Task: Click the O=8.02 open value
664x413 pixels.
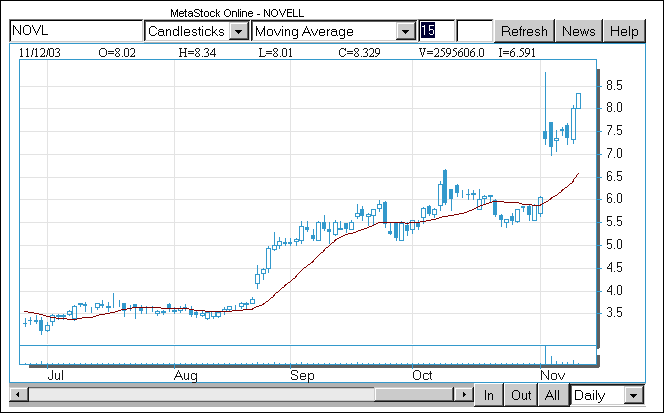Action: (117, 53)
